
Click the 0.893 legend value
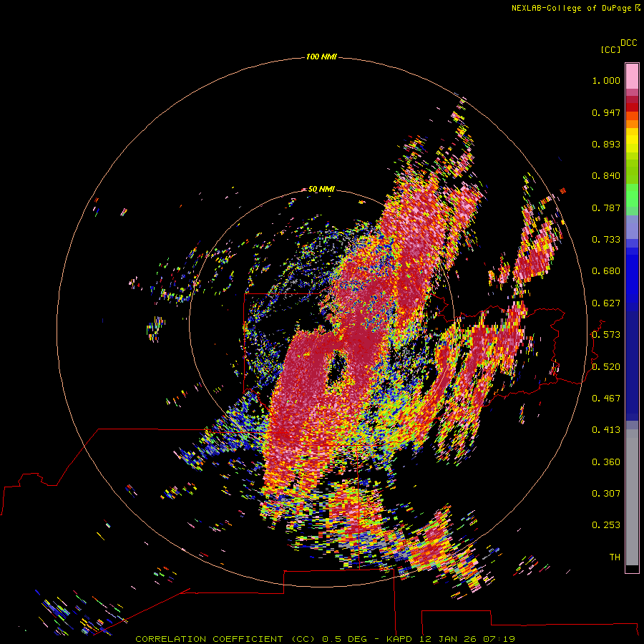(x=606, y=144)
